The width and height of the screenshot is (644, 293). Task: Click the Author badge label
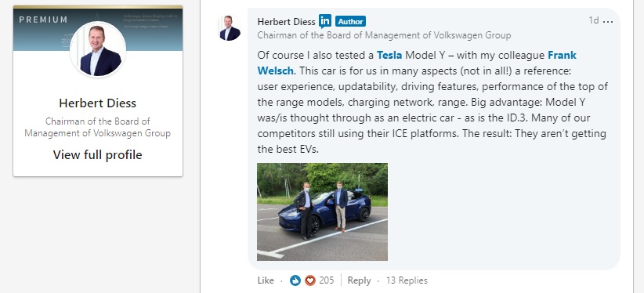point(350,21)
